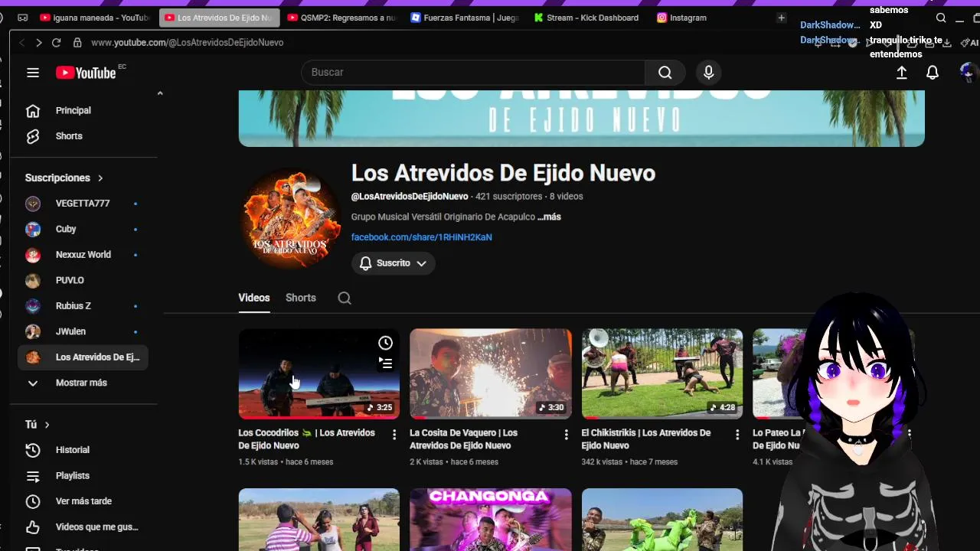Viewport: 980px width, 551px height.
Task: Open JWulen subscription channel
Action: pos(83,331)
